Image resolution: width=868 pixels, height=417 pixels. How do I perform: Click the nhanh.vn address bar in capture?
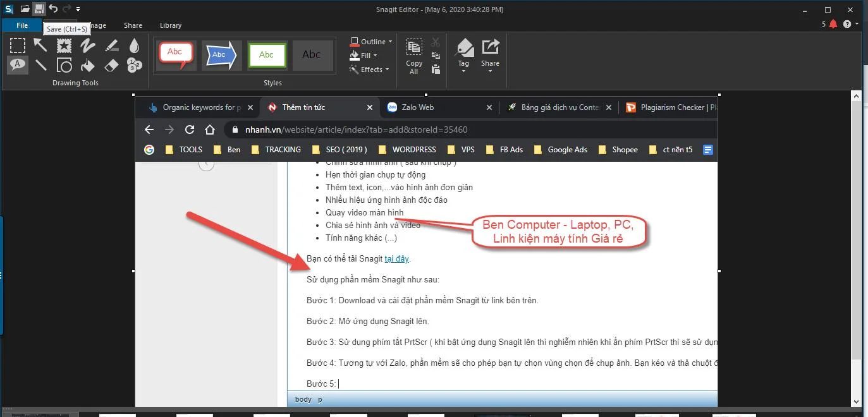[x=470, y=130]
